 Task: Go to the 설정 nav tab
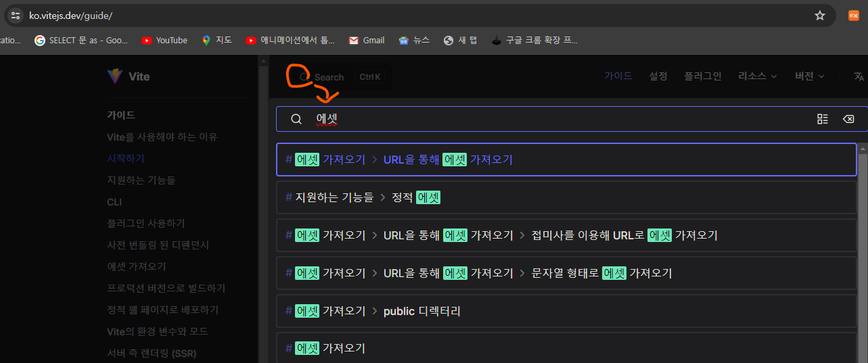(x=658, y=76)
